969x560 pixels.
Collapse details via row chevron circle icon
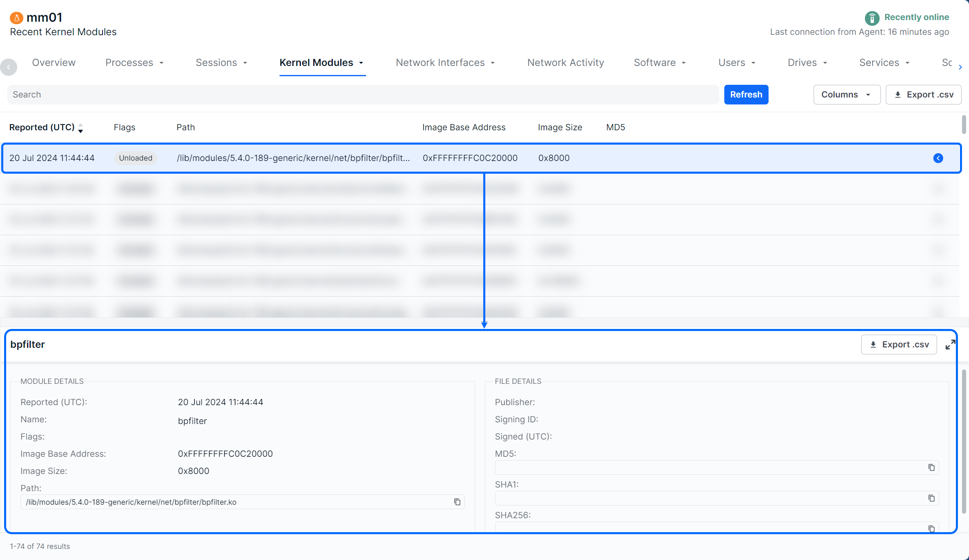(938, 158)
